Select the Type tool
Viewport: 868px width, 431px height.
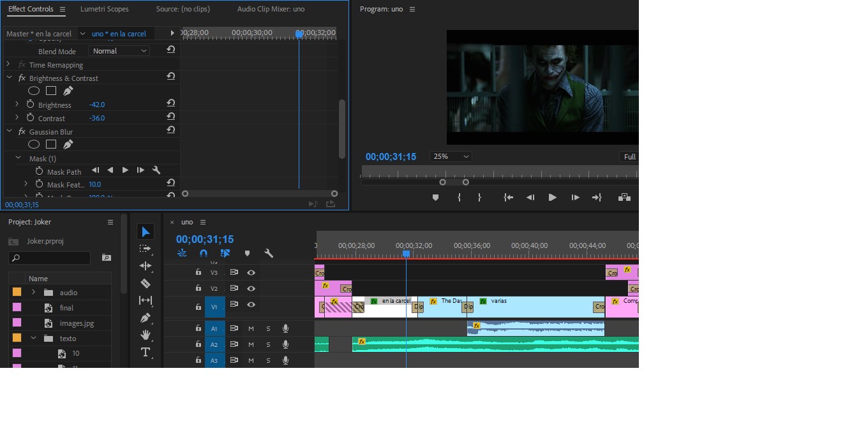click(146, 352)
